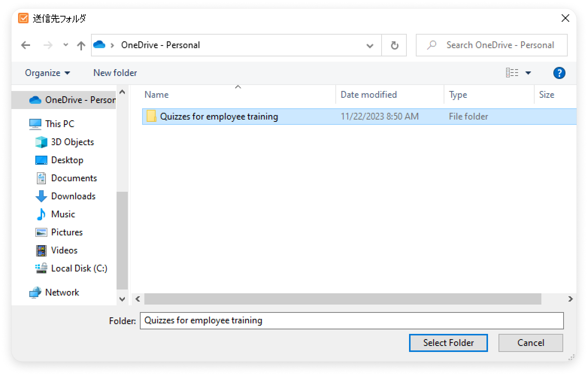Open the Help question mark icon
Viewport: 588px width, 376px height.
559,73
